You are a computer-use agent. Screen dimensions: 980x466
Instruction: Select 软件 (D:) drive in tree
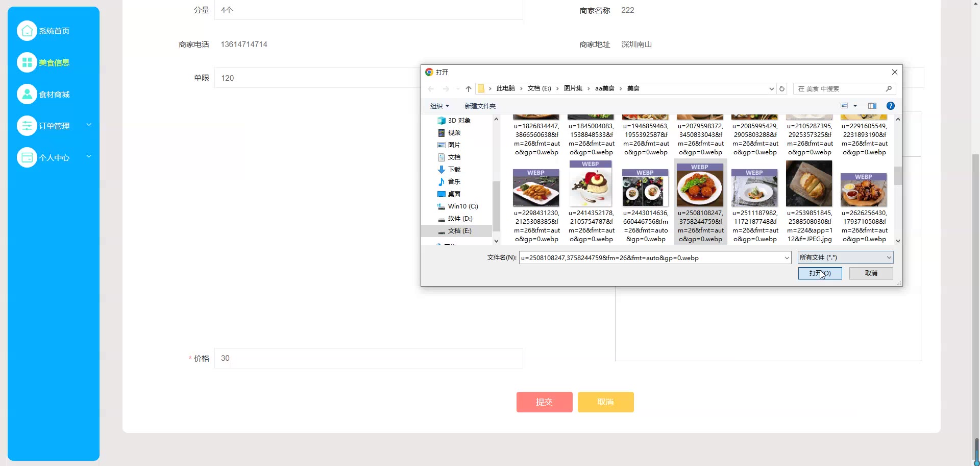point(455,219)
